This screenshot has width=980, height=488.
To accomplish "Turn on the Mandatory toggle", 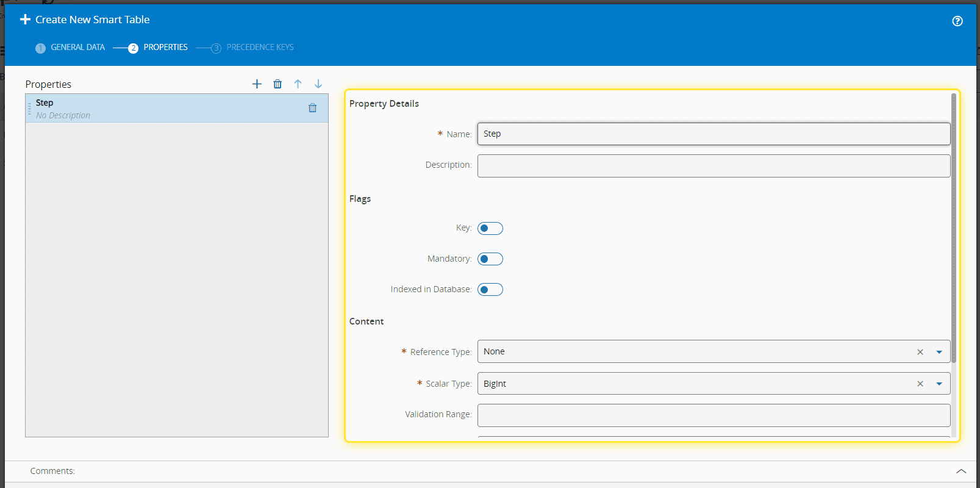I will (490, 259).
